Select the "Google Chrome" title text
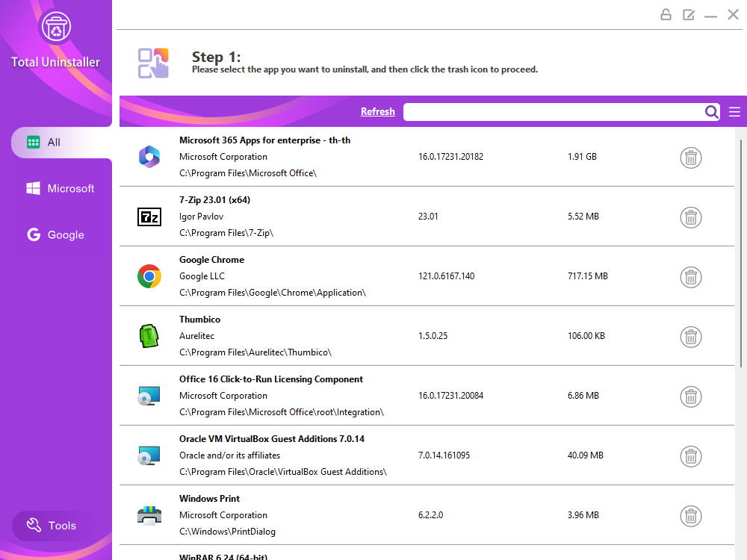Screen dimensions: 747x560 [x=212, y=260]
